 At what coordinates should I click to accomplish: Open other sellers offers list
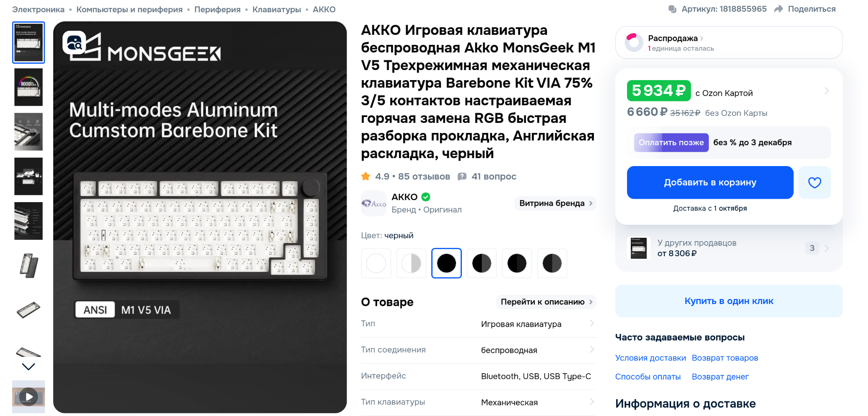[729, 248]
